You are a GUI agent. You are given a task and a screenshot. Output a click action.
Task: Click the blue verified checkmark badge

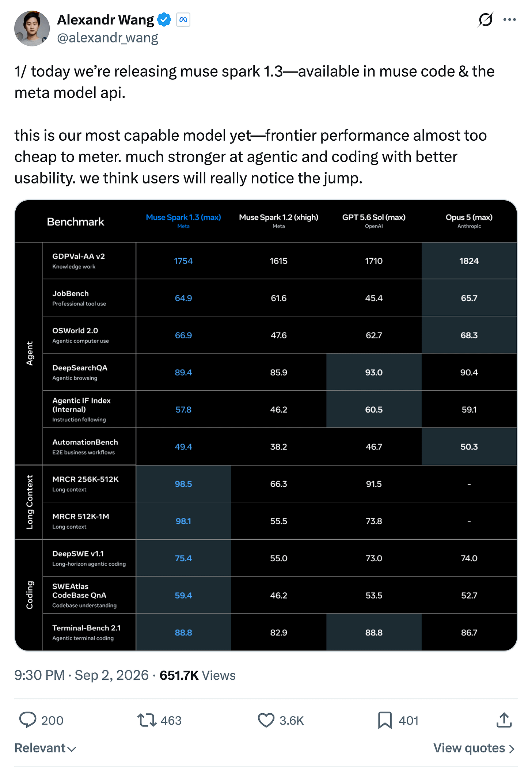pyautogui.click(x=164, y=20)
